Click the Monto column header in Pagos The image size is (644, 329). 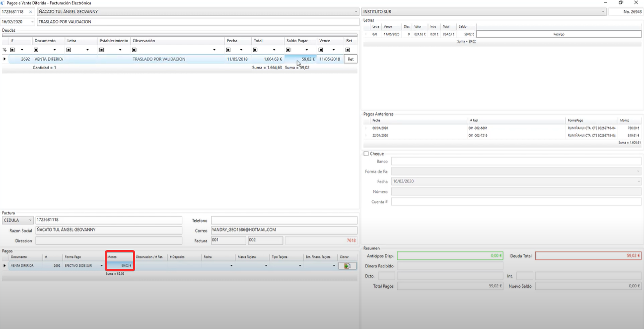click(120, 257)
